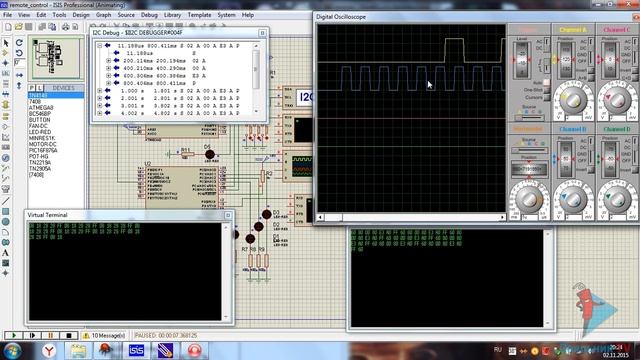This screenshot has width=640, height=360.
Task: Click the Rotate anti-clockwise icon
Action: tap(19, 53)
